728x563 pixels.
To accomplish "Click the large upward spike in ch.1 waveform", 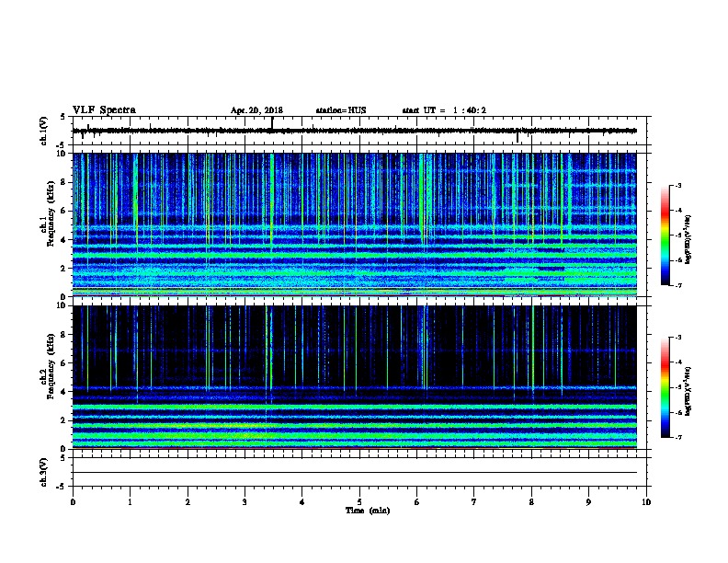I will (x=272, y=123).
